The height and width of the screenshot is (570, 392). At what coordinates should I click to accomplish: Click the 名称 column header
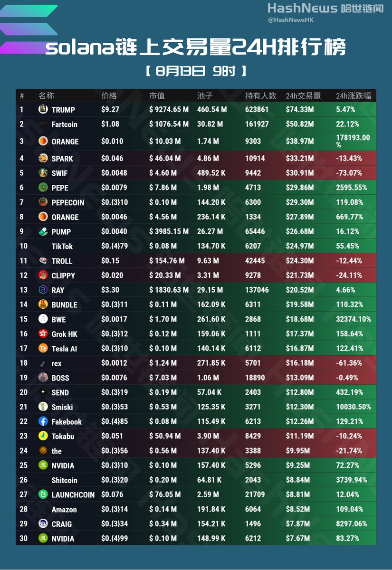click(46, 95)
